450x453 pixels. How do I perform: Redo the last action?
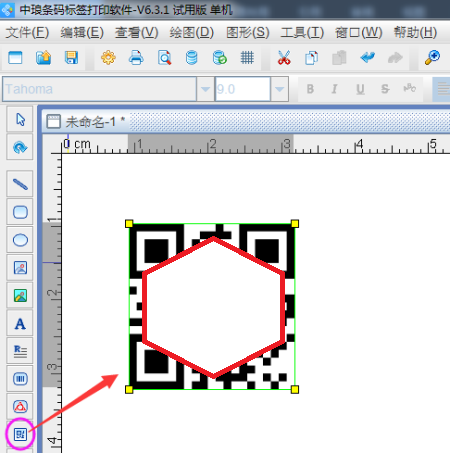coord(395,58)
